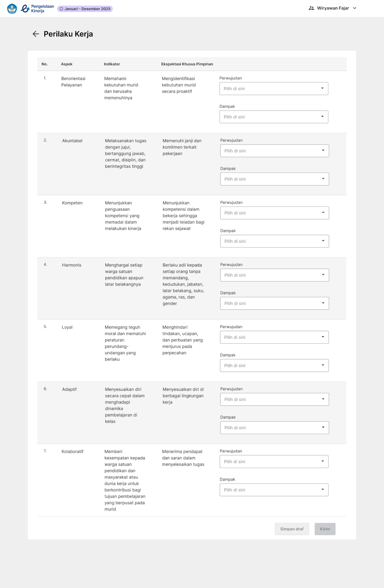Click the Kemendikbud emblem logo
Image resolution: width=384 pixels, height=588 pixels.
[x=12, y=8]
